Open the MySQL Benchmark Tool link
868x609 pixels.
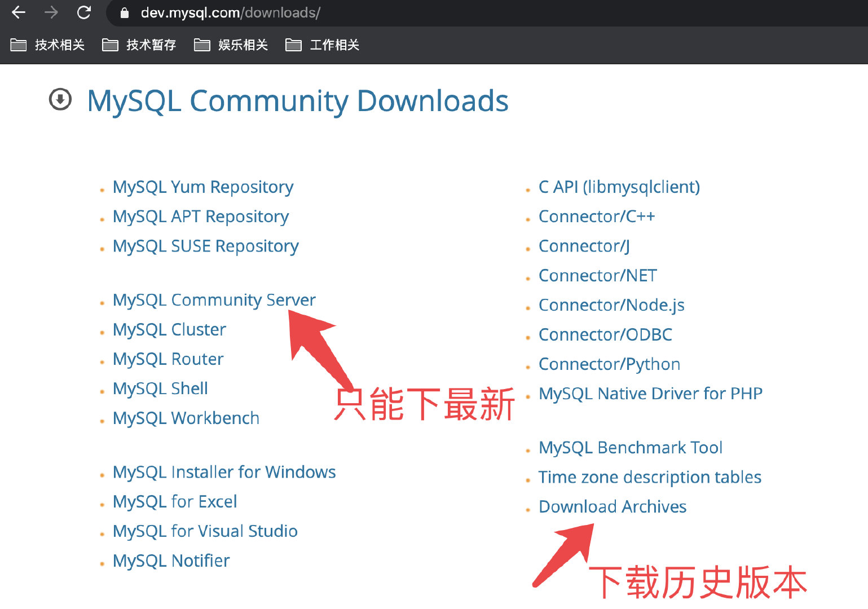(x=631, y=448)
